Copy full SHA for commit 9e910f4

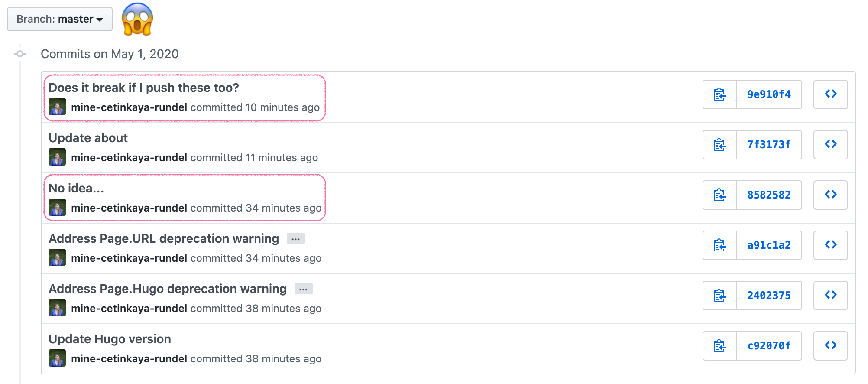(720, 94)
